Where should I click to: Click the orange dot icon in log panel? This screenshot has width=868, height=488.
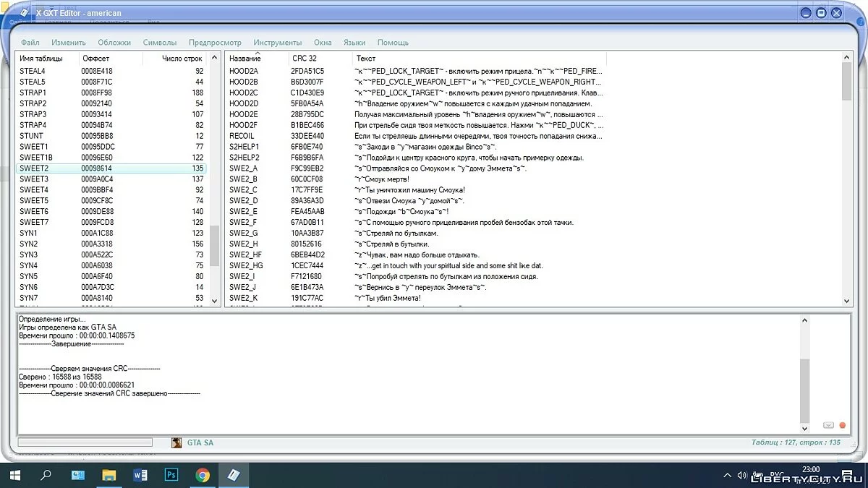pos(843,425)
